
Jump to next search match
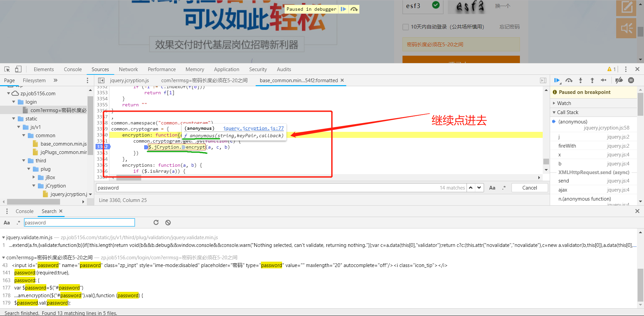click(479, 188)
